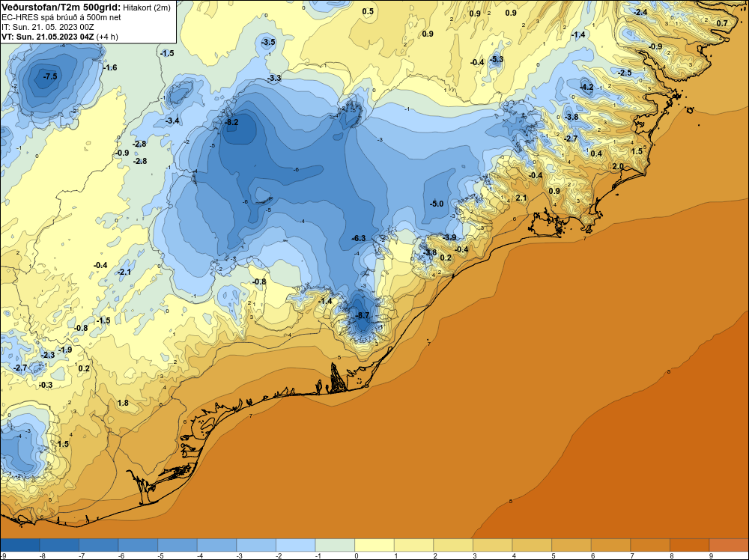749x560 pixels.
Task: Click the -7.5 temperature value on the map
Action: point(50,76)
